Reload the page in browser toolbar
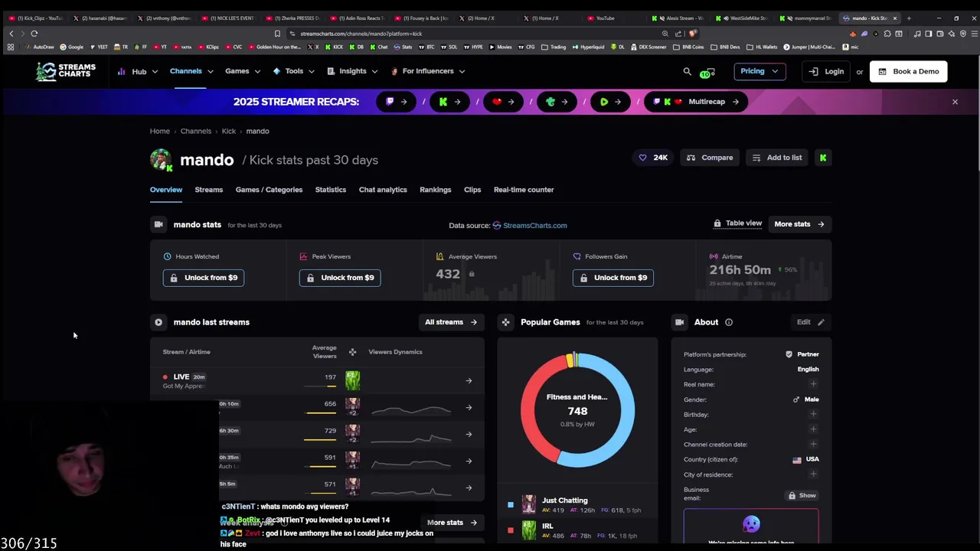The image size is (980, 551). click(x=34, y=34)
